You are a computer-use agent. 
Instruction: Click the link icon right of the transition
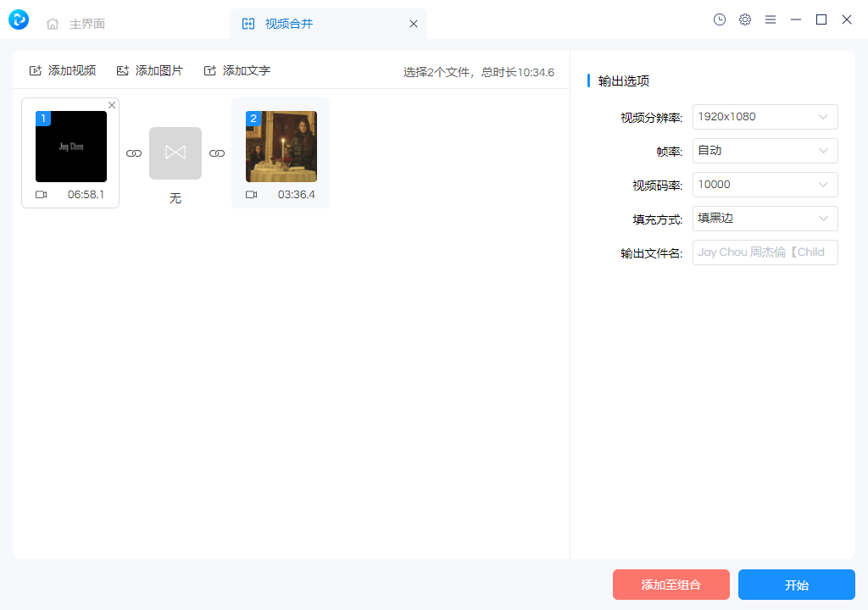point(217,153)
